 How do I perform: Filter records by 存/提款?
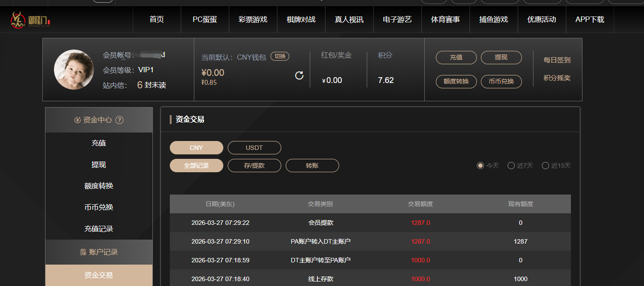(x=254, y=166)
